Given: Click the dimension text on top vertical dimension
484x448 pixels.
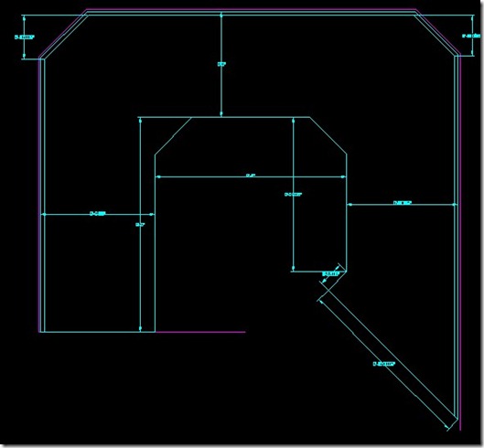Looking at the screenshot, I should click(x=221, y=64).
